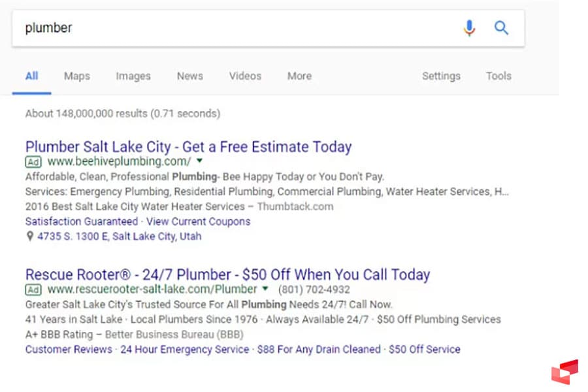Switch to the Maps tab

(76, 76)
